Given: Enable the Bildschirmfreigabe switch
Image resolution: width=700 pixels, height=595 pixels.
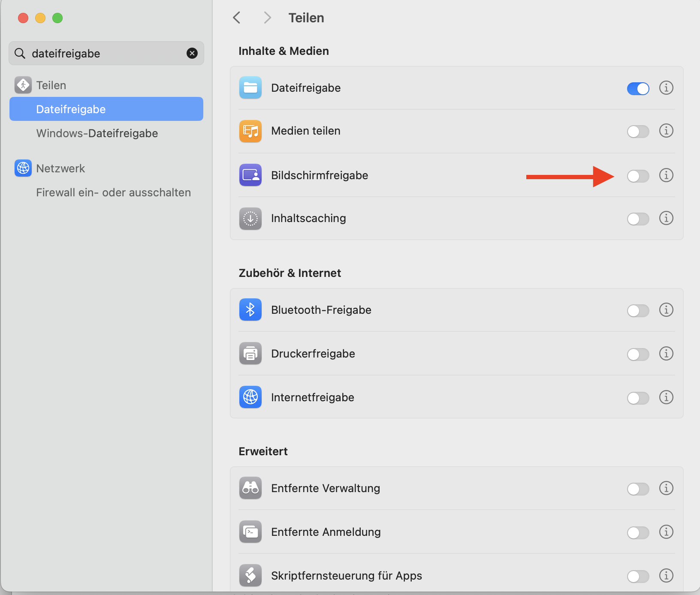Looking at the screenshot, I should point(638,176).
